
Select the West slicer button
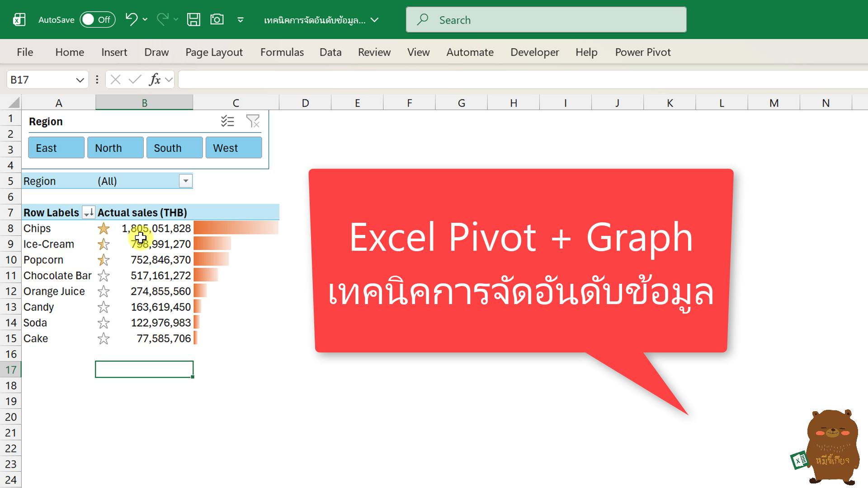[234, 148]
